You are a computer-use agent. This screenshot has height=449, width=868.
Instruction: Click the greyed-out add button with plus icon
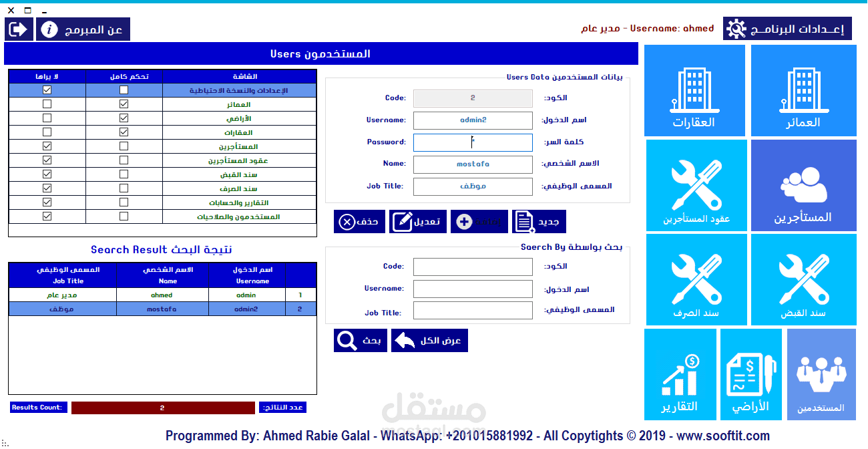[479, 222]
